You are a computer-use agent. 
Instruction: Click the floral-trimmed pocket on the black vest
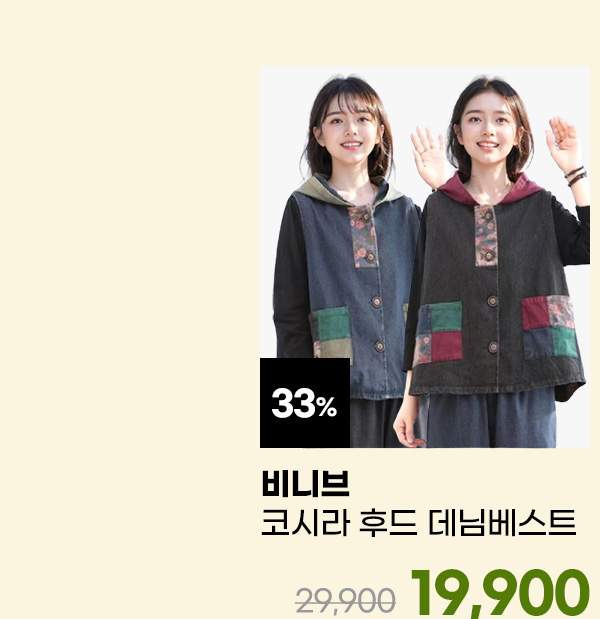tap(549, 327)
